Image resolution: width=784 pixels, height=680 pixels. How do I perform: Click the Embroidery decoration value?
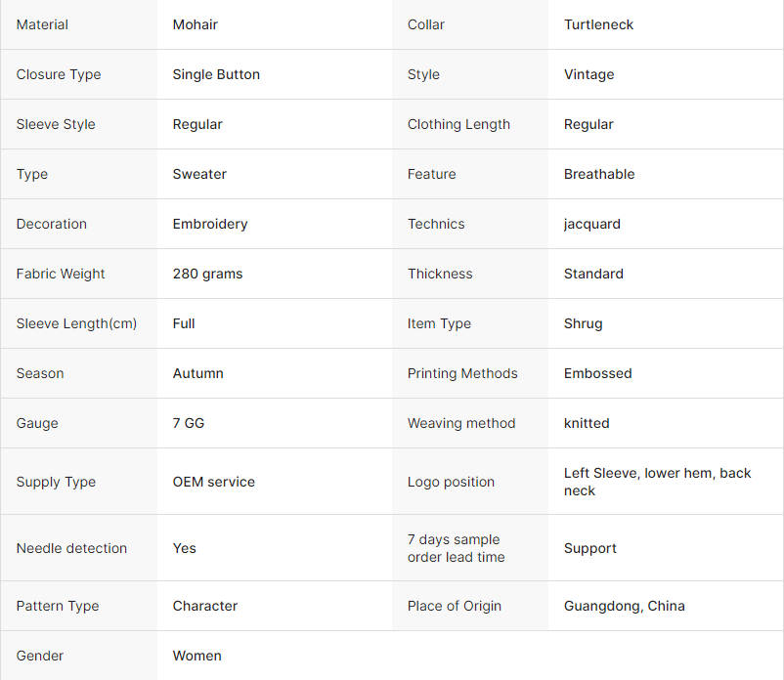[210, 224]
